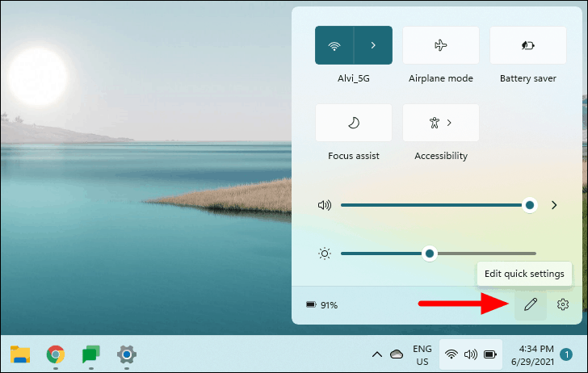The height and width of the screenshot is (373, 588).
Task: Click the Edit quick settings tooltip
Action: [524, 274]
